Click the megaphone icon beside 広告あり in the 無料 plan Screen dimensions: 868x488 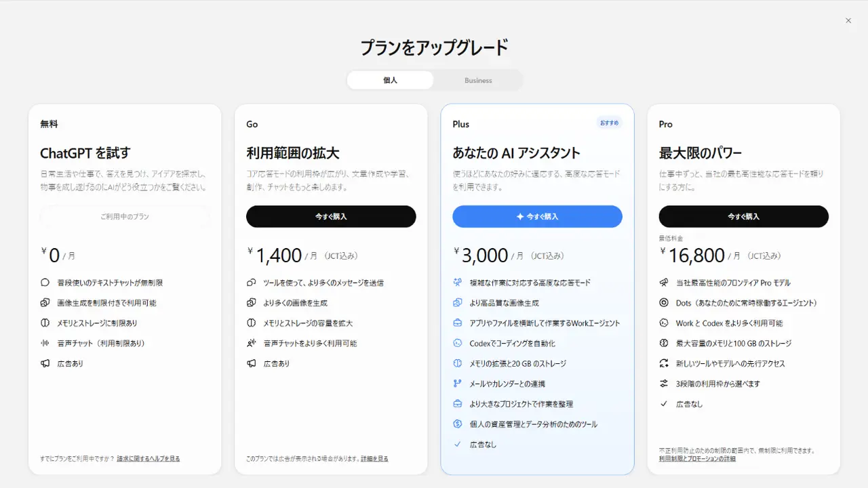(x=45, y=364)
